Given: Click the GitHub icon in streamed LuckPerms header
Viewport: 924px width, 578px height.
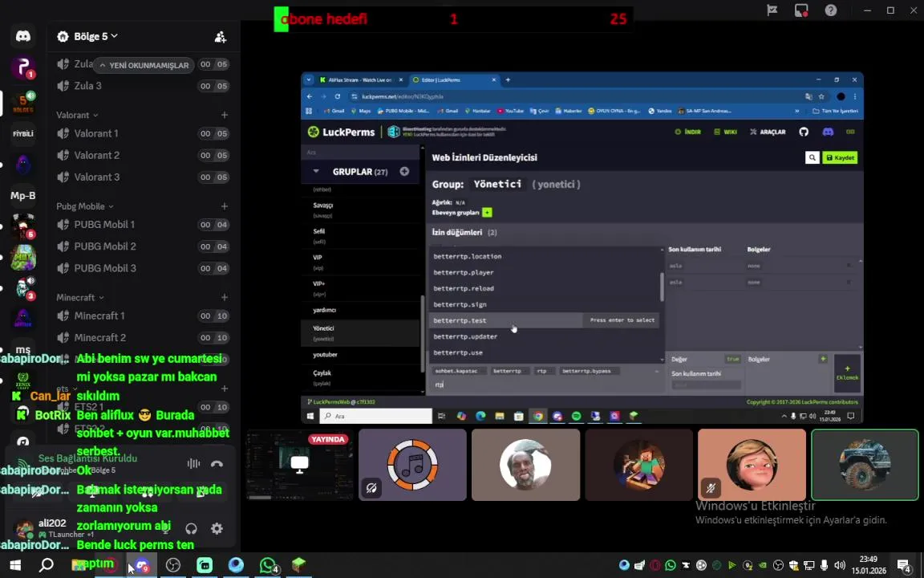Looking at the screenshot, I should 804,132.
